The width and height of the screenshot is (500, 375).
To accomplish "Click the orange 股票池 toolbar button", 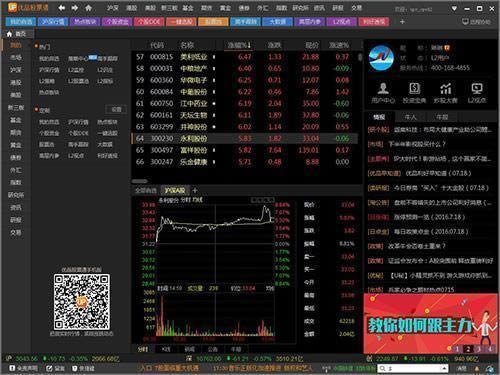I will (213, 22).
